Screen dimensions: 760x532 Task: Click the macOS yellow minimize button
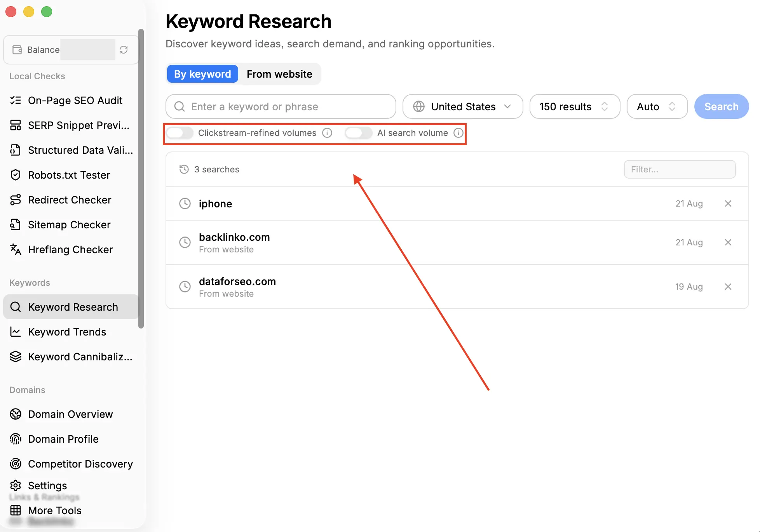point(29,12)
